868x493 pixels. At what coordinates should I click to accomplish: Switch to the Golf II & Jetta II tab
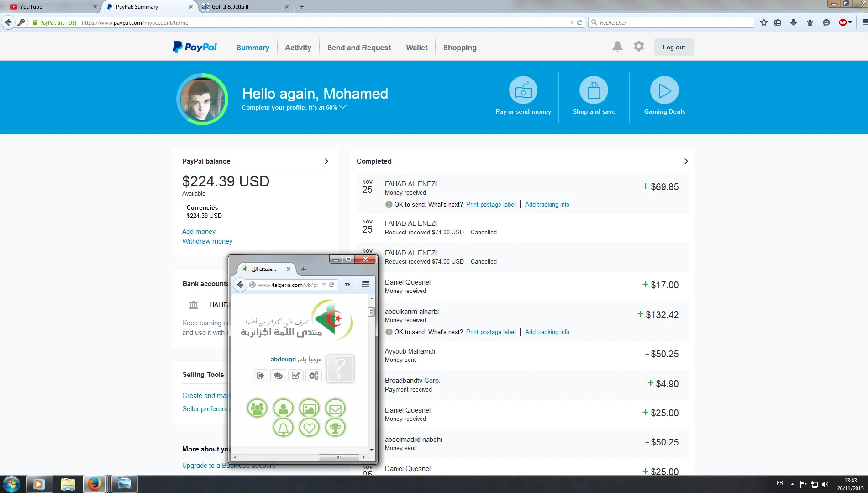[x=242, y=7]
